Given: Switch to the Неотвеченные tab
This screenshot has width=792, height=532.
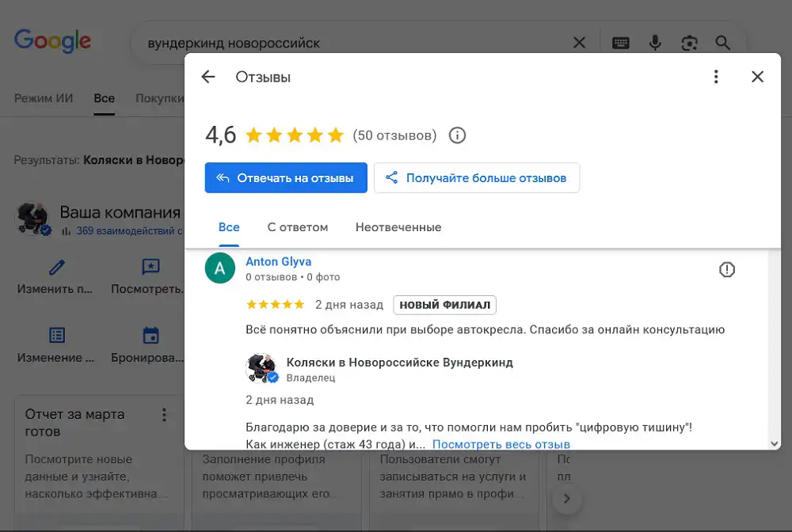Looking at the screenshot, I should 399,227.
